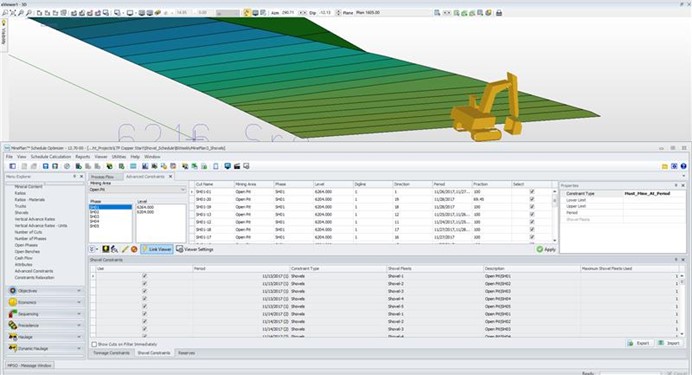This screenshot has height=375, width=692.
Task: Click the Viewer Settings button
Action: [195, 249]
